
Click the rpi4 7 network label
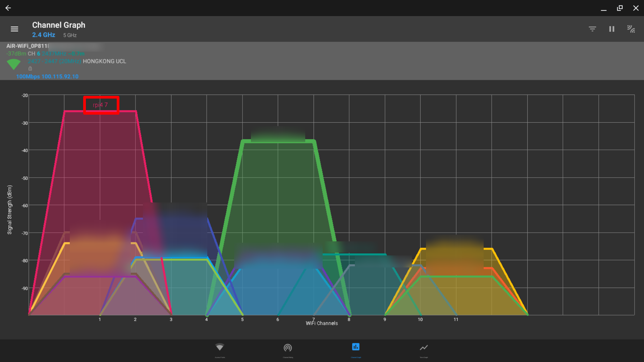tap(101, 105)
